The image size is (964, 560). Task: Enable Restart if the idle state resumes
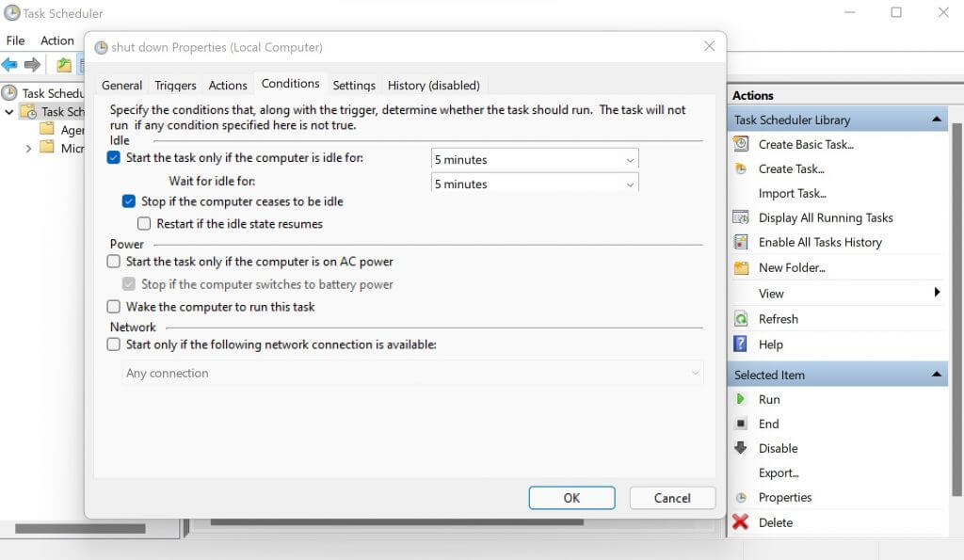(144, 223)
